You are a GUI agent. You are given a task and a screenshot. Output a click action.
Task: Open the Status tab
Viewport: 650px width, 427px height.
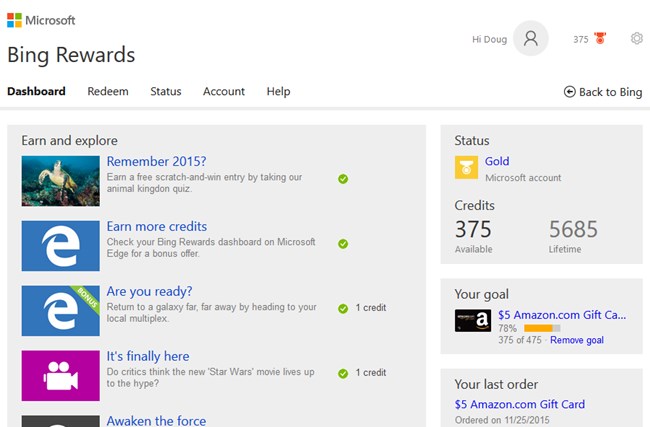166,91
